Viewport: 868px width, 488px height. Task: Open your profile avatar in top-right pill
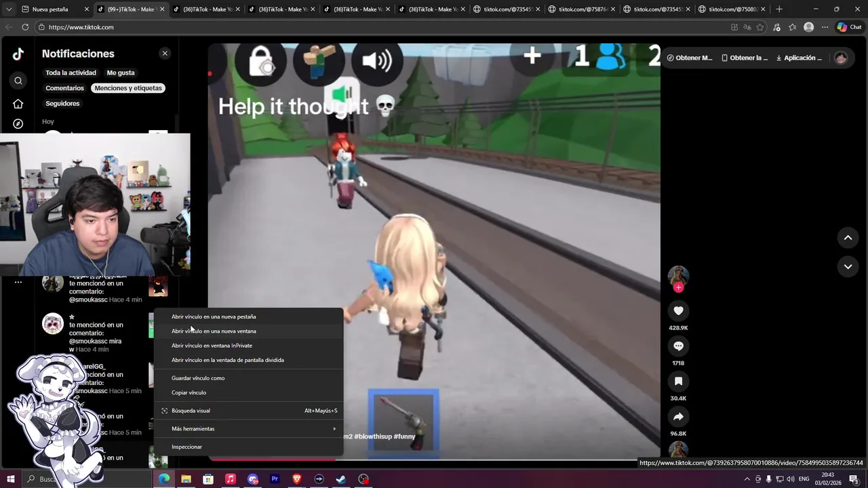coord(841,58)
